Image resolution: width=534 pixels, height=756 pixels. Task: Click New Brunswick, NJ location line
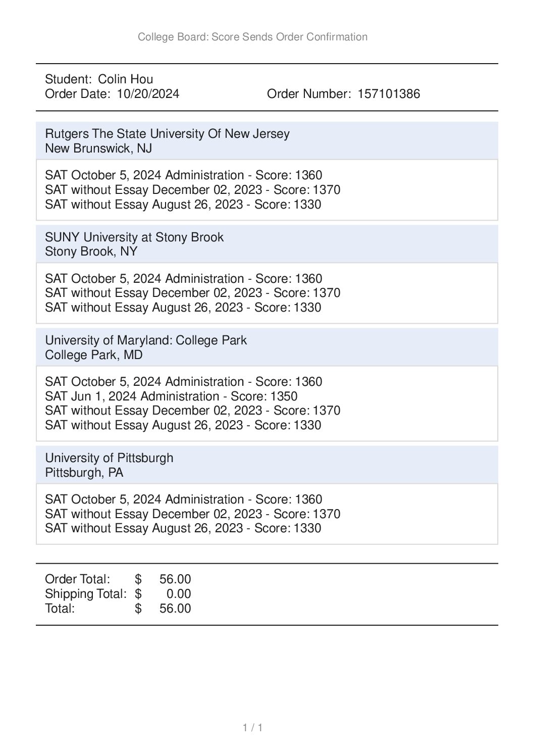pos(98,148)
